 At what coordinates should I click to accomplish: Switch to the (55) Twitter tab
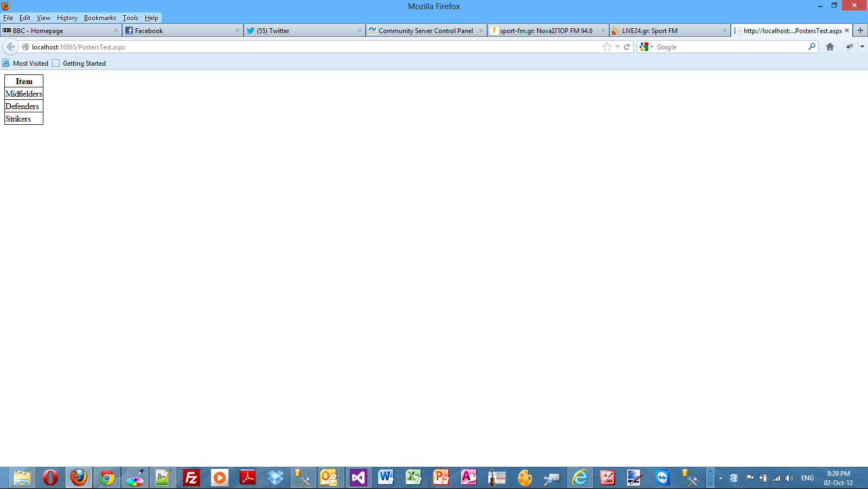[304, 30]
